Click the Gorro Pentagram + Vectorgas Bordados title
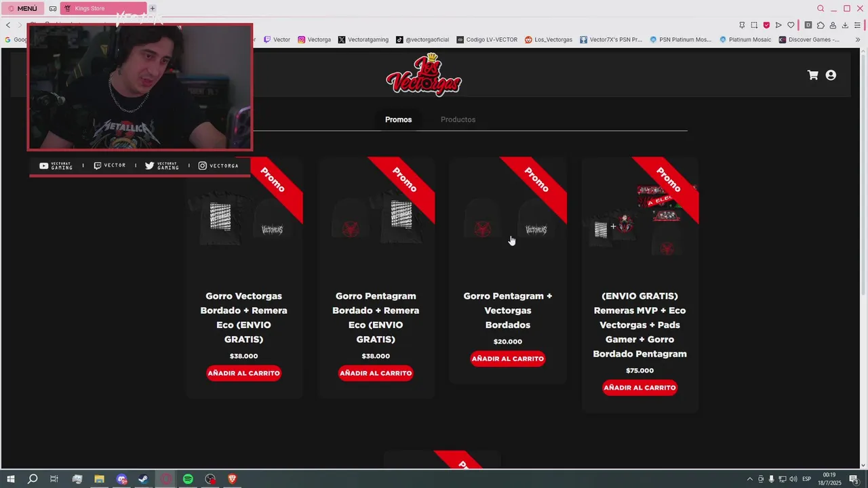 (508, 310)
